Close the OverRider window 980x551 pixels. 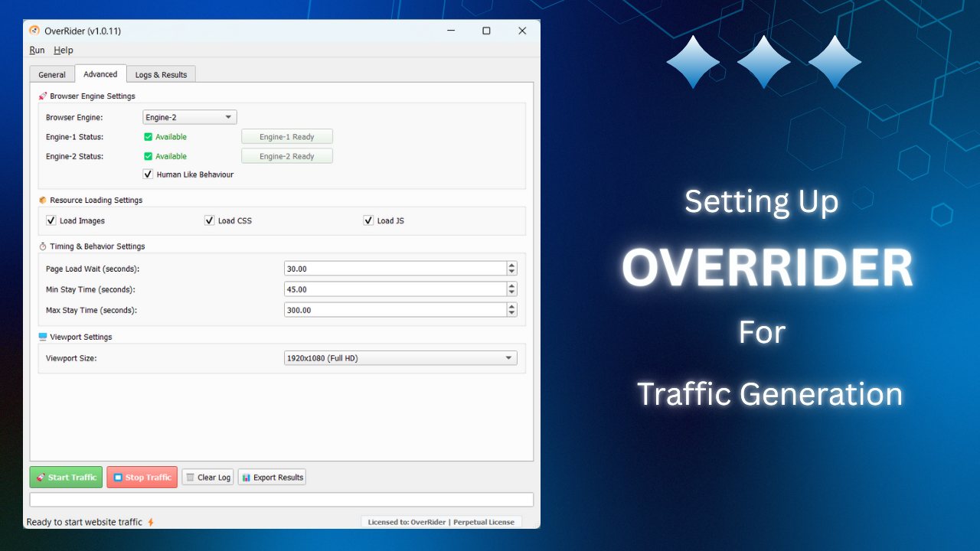(522, 31)
